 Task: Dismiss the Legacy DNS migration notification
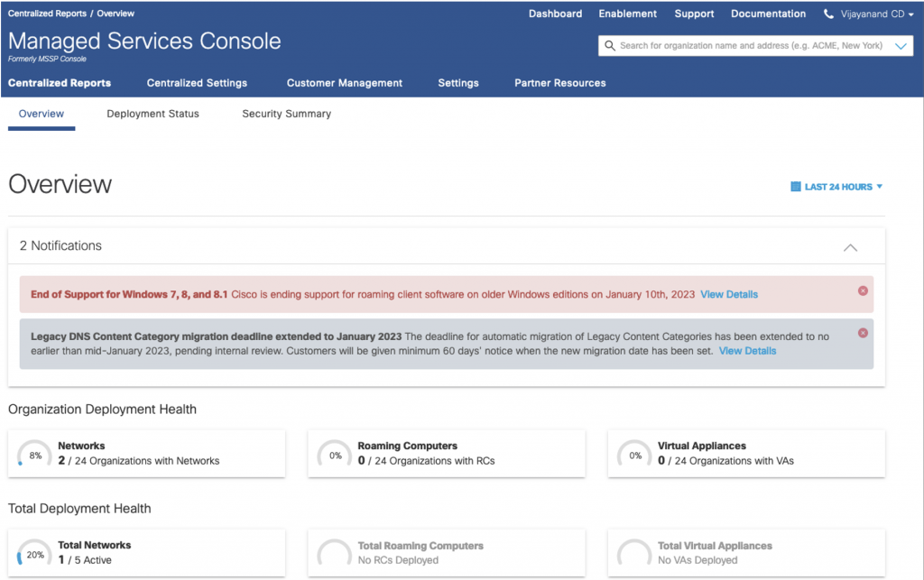pyautogui.click(x=863, y=333)
